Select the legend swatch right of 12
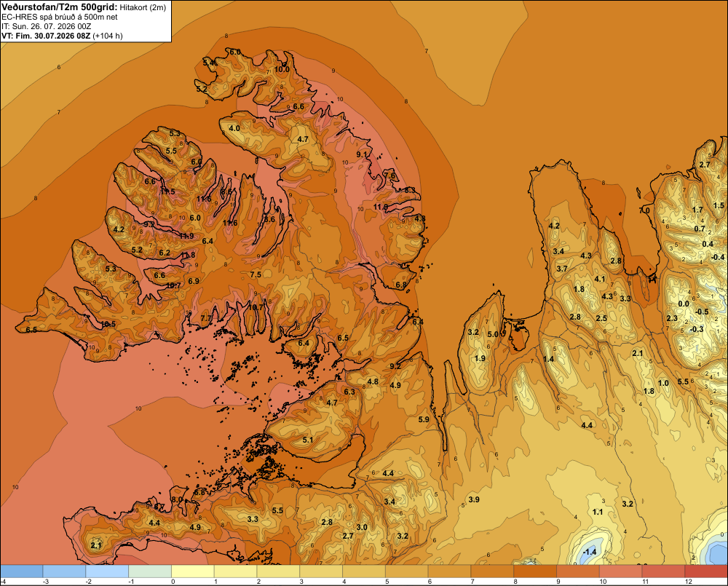 pos(706,571)
